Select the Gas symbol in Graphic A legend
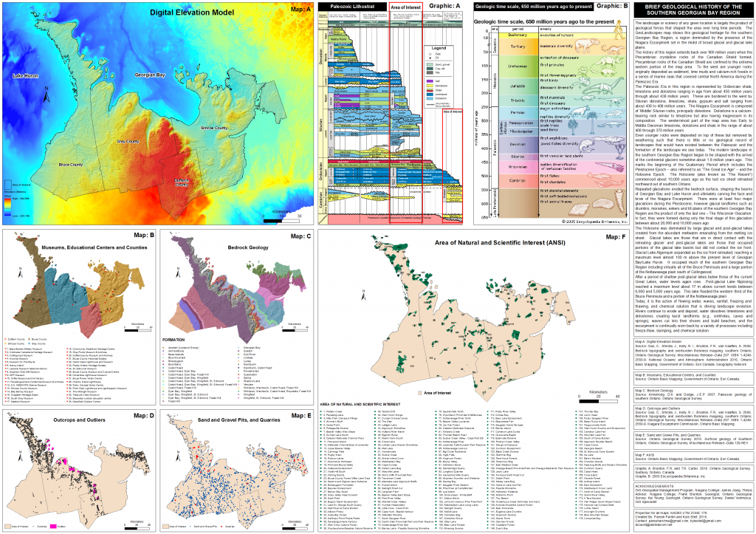The image size is (756, 534). [430, 54]
